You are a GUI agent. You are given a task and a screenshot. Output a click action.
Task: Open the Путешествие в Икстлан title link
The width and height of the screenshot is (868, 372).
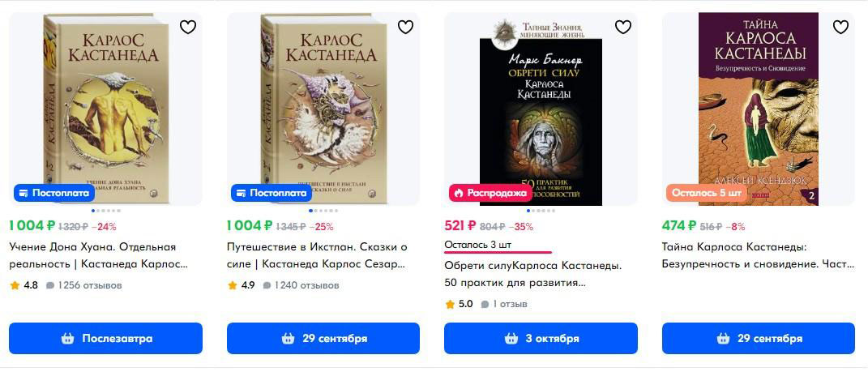(x=317, y=255)
